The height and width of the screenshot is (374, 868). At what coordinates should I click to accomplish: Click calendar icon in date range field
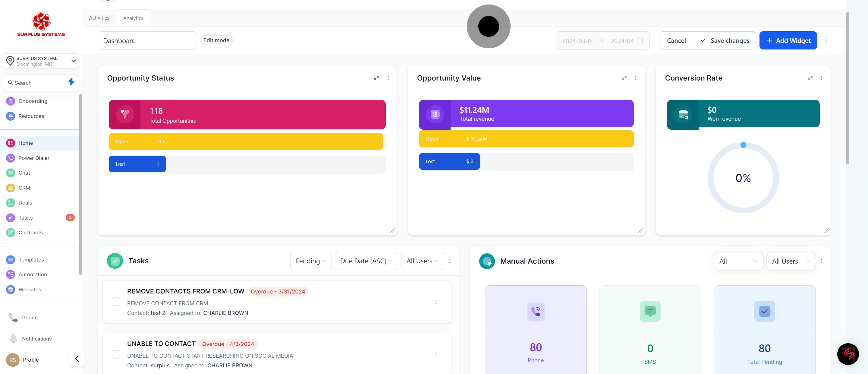640,40
